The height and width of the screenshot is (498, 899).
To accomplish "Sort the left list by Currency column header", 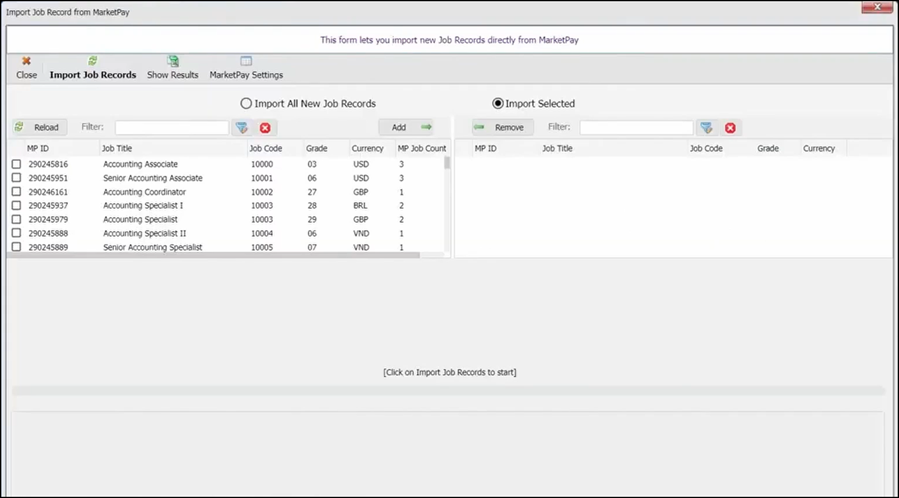I will click(367, 148).
